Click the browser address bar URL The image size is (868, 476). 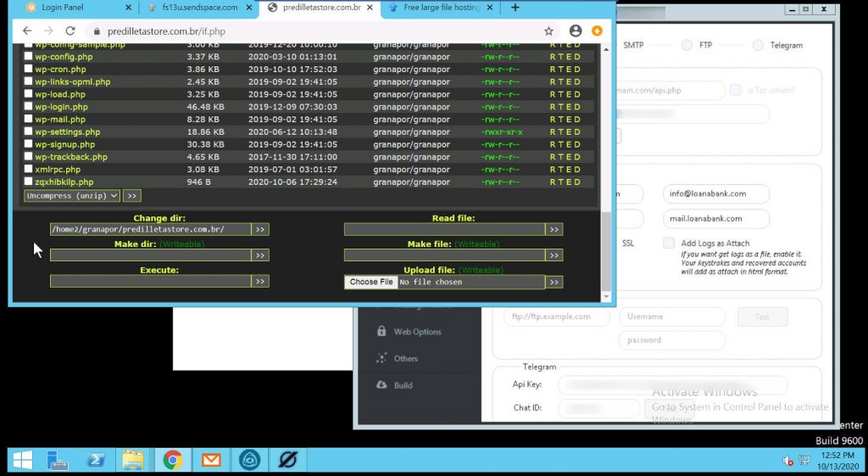[166, 31]
